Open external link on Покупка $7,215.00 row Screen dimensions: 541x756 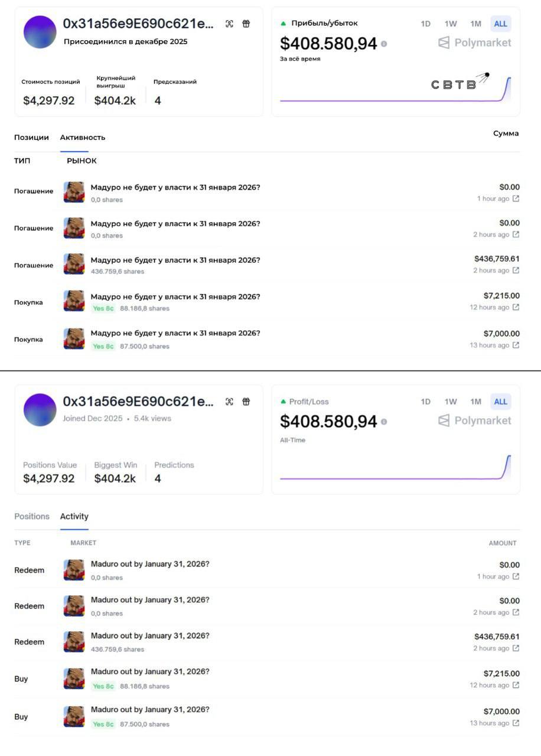[x=516, y=307]
